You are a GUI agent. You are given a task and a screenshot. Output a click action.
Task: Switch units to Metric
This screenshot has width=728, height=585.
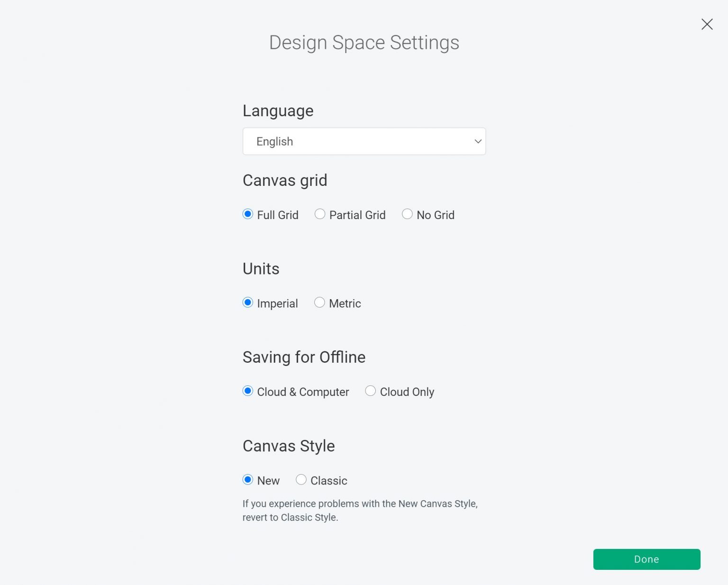click(x=319, y=302)
